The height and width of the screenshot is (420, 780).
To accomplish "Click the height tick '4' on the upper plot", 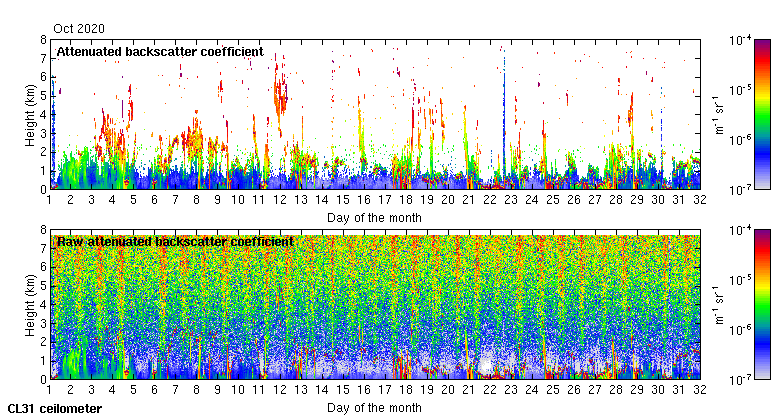I will pos(43,115).
